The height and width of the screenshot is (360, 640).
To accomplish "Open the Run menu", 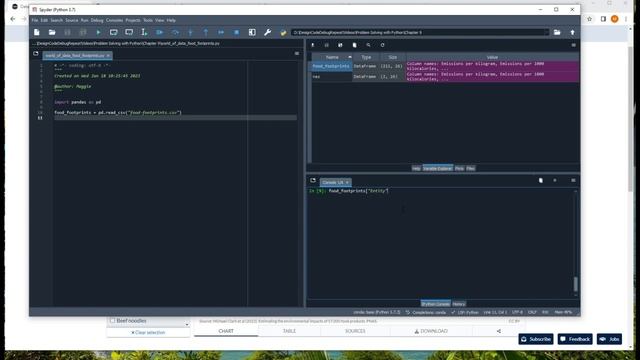I will click(84, 20).
